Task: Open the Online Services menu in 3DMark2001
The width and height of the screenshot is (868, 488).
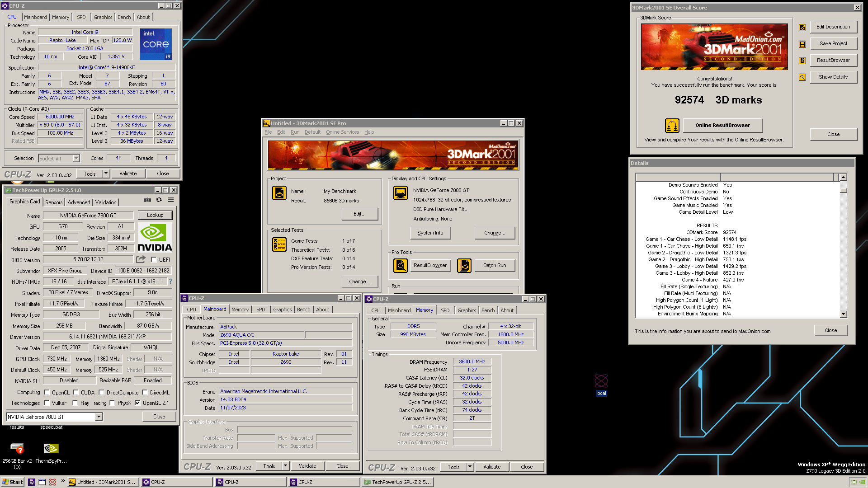Action: point(342,132)
